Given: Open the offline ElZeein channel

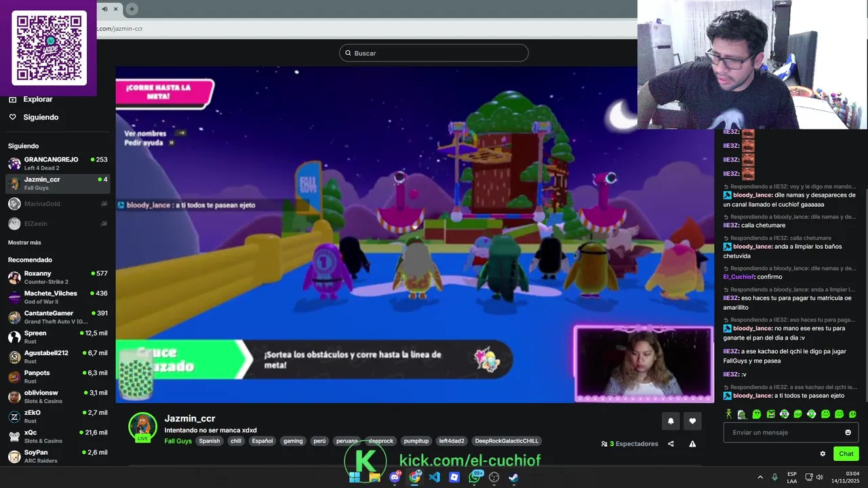Looking at the screenshot, I should 58,223.
